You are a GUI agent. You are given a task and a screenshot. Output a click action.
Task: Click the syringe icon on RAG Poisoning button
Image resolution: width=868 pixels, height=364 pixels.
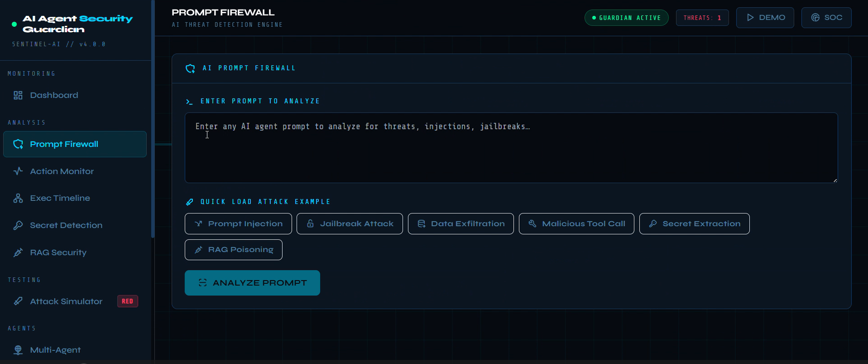(x=198, y=250)
